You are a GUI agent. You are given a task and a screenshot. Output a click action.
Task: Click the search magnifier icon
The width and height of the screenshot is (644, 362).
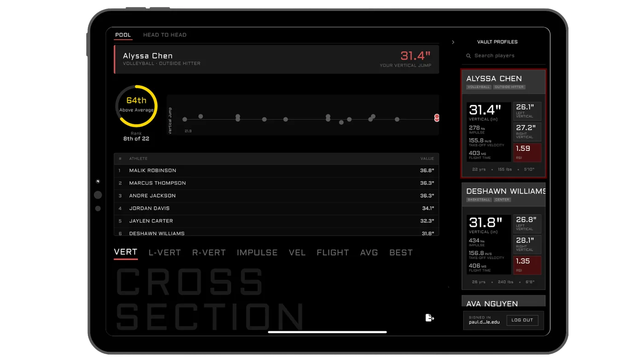[x=468, y=56]
